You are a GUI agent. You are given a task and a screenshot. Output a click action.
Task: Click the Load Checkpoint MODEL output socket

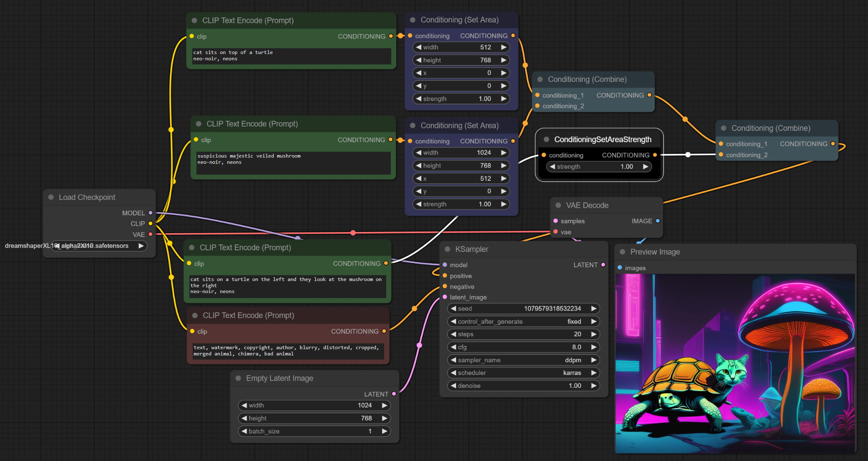tap(150, 213)
